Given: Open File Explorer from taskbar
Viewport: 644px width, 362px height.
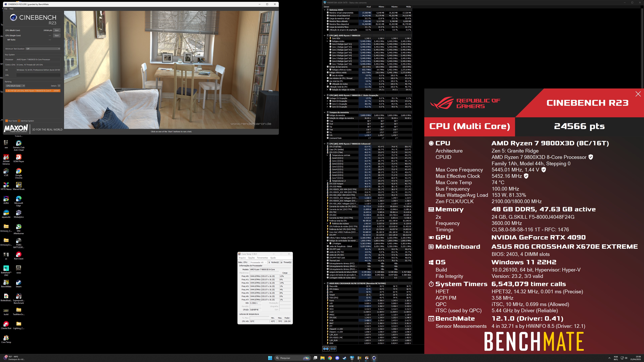Looking at the screenshot, I should tap(323, 358).
